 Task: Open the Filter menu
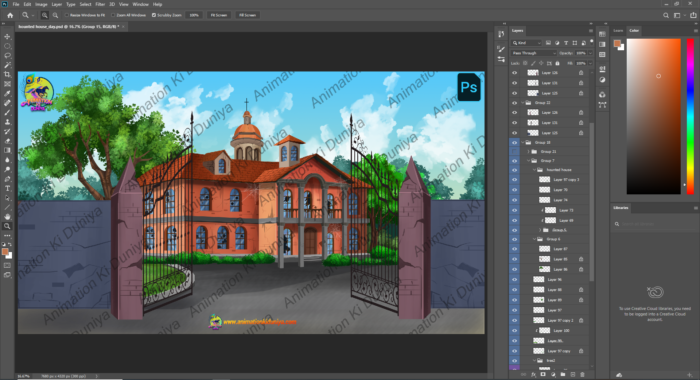pyautogui.click(x=100, y=4)
